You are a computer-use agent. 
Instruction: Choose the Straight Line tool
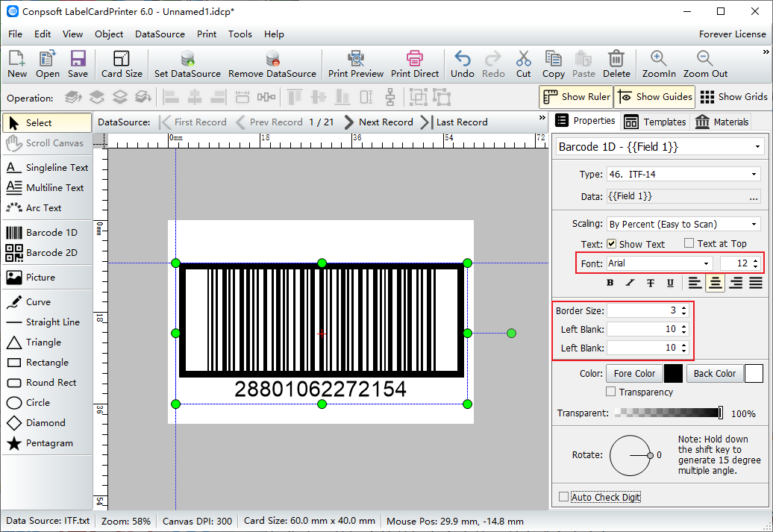47,322
